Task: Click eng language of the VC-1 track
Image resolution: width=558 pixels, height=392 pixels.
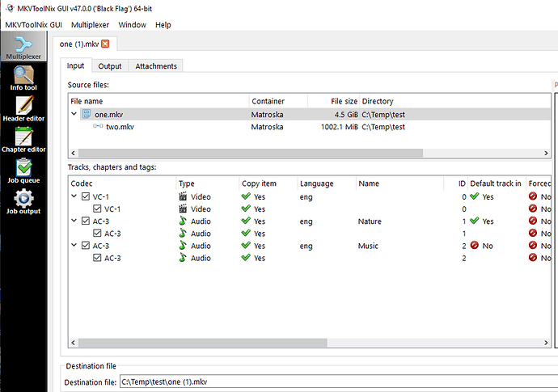Action: 306,197
